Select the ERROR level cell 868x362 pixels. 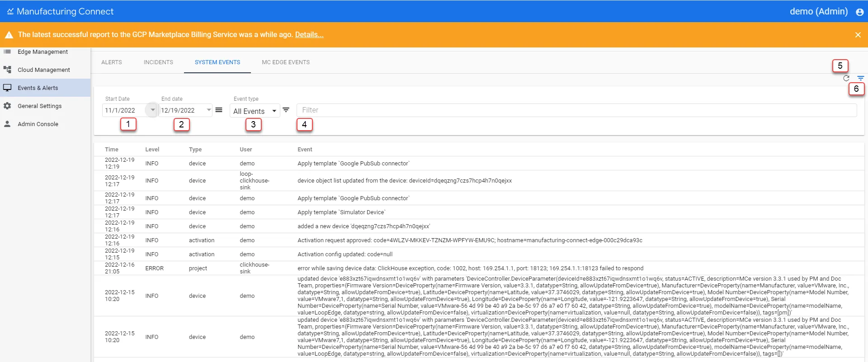pos(155,268)
